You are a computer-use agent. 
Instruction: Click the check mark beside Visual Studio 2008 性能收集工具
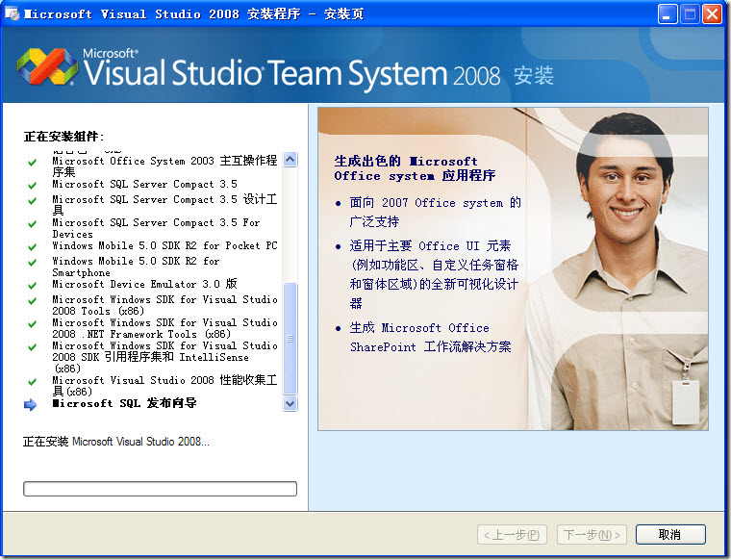(32, 382)
